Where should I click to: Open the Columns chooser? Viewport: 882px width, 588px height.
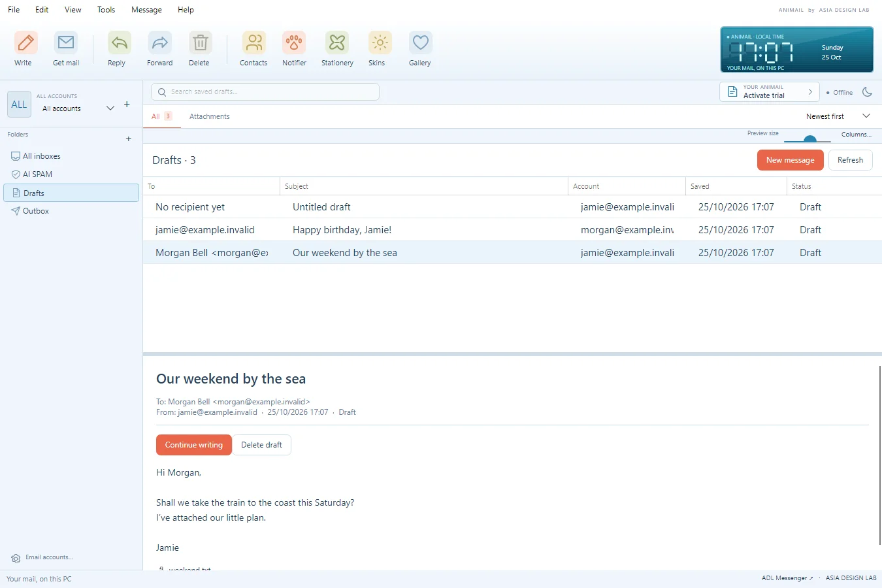click(856, 135)
